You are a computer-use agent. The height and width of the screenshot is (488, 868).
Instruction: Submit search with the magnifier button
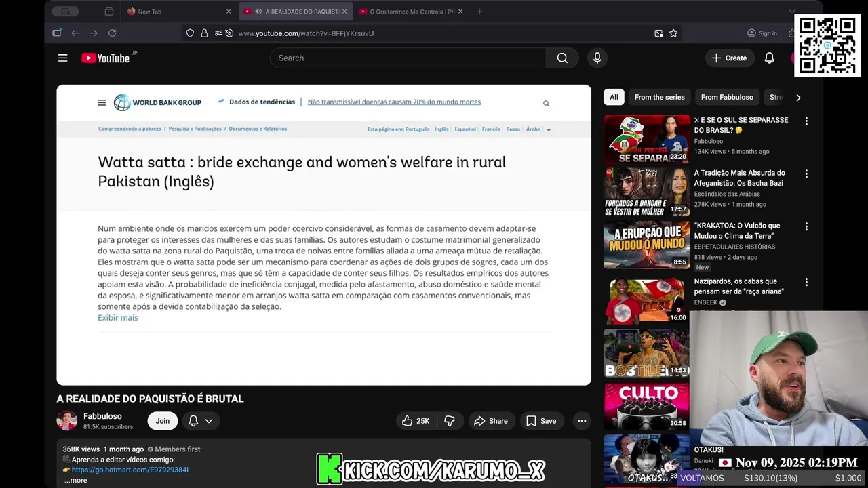[562, 58]
